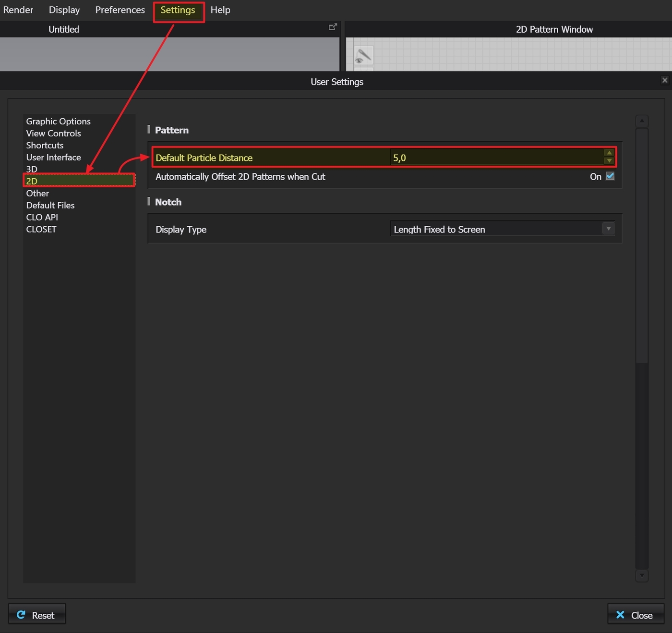672x633 pixels.
Task: Click the Untitled 3D window tab
Action: (x=64, y=29)
